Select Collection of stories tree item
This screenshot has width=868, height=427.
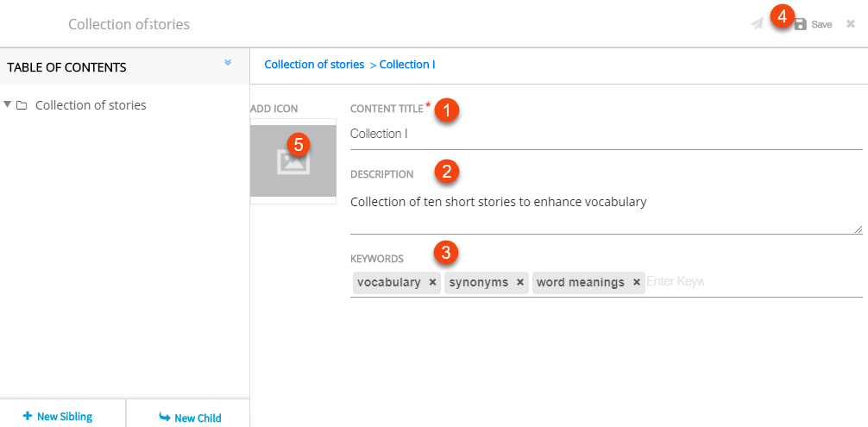91,105
